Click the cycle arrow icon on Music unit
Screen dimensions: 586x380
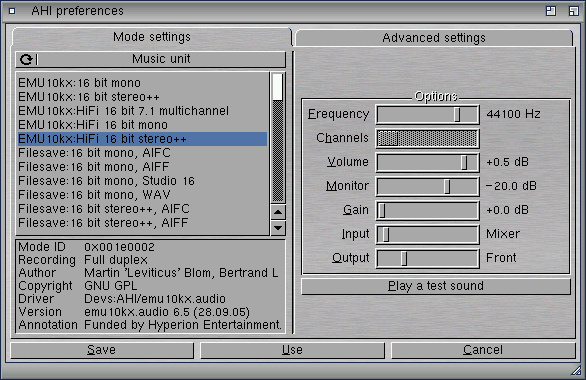tap(26, 59)
